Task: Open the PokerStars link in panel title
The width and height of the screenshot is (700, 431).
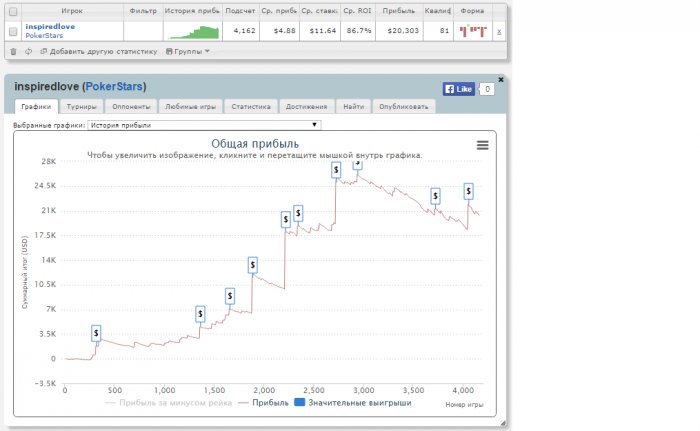Action: (114, 86)
